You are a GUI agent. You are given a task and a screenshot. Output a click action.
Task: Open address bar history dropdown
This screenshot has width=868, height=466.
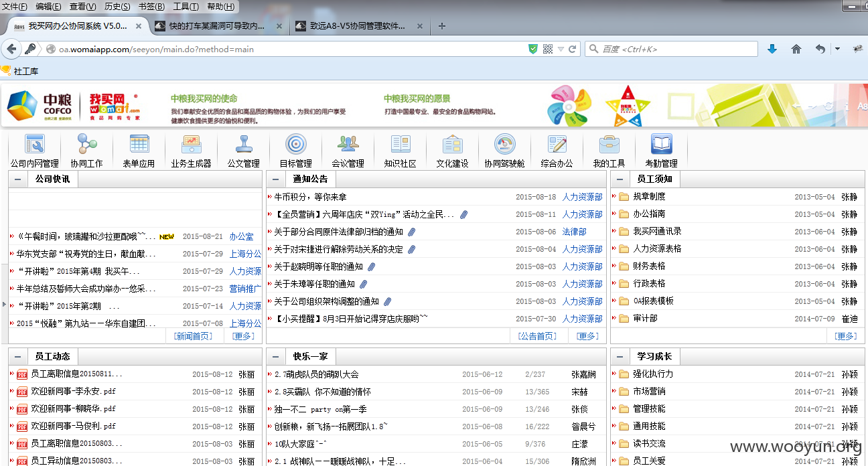click(x=561, y=49)
